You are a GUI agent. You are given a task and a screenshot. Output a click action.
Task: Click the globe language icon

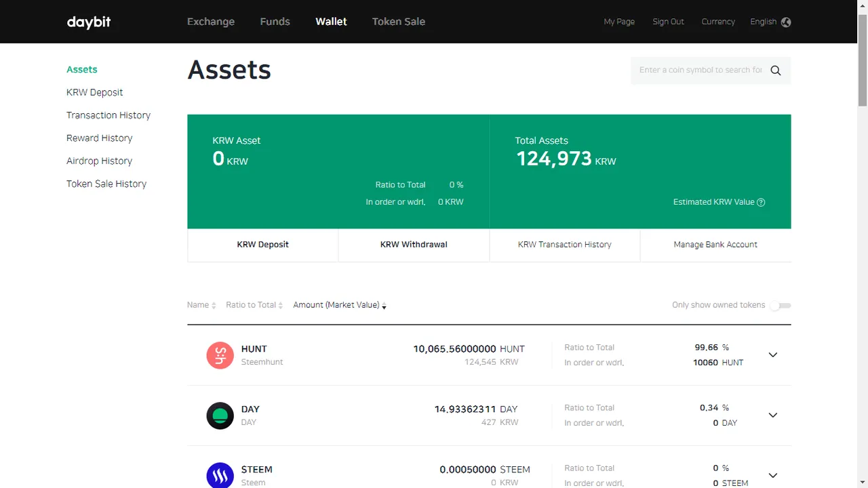click(x=786, y=22)
